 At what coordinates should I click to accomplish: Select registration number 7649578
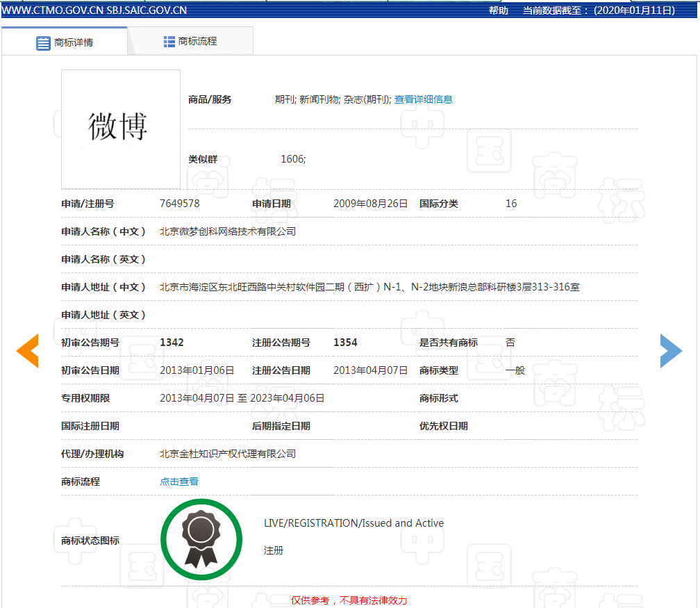click(179, 204)
